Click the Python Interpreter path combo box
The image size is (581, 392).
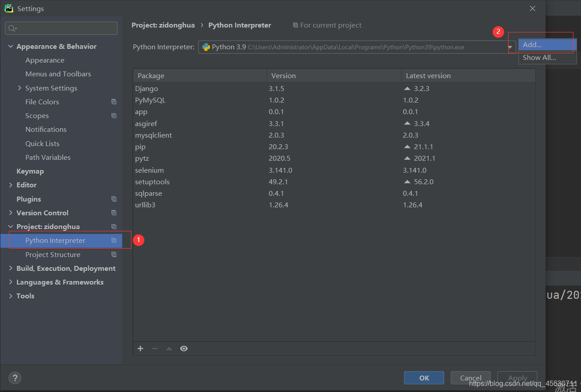click(x=357, y=47)
